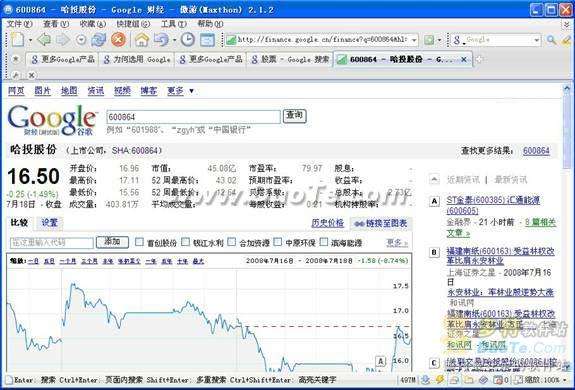Open the 收藏 menu
Screen dimensions: 575x390
[x=92, y=24]
